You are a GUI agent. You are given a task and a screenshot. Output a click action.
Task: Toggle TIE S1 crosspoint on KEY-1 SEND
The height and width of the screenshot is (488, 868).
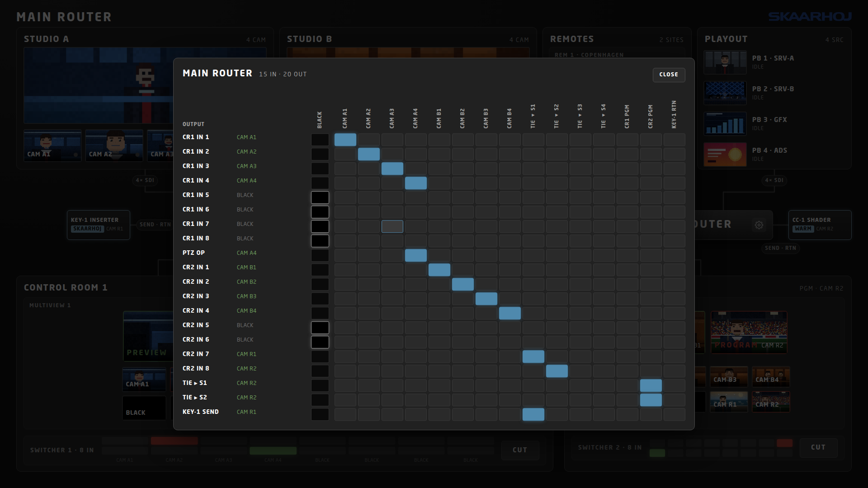pos(533,414)
